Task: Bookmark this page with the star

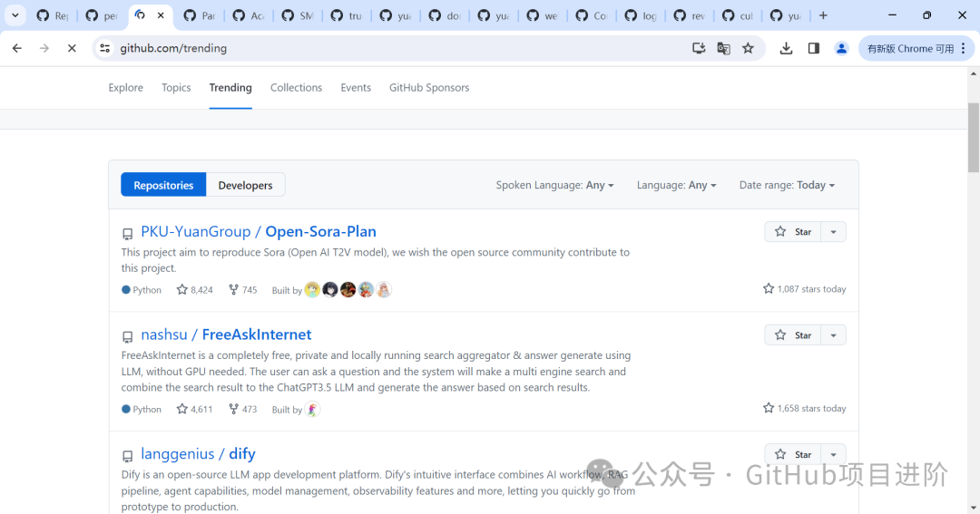Action: coord(748,48)
